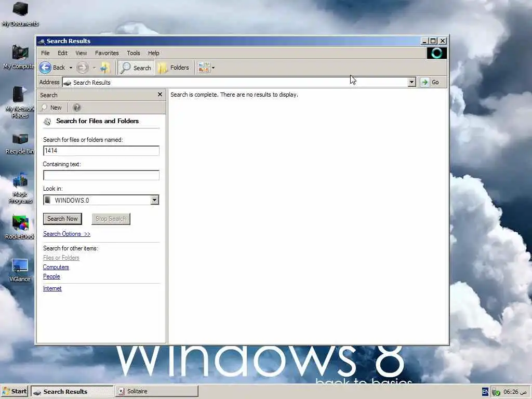532x399 pixels.
Task: Click Search Results taskbar button
Action: [72, 391]
